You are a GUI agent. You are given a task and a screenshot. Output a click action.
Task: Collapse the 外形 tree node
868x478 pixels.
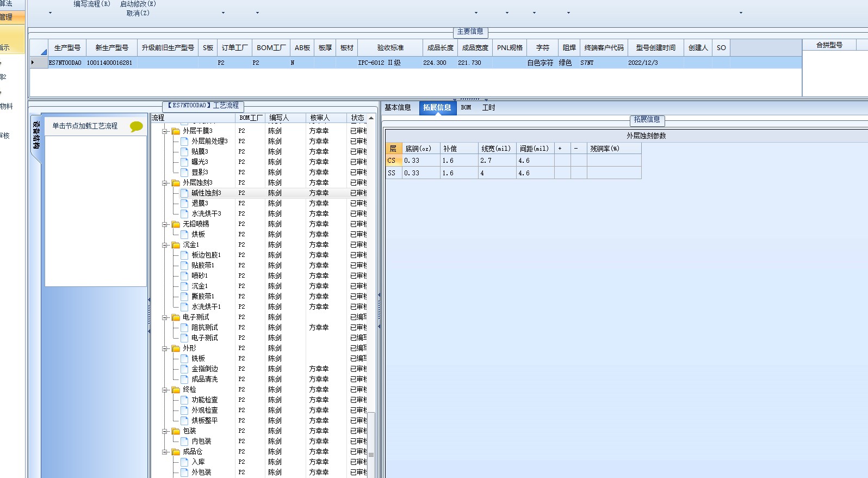(165, 348)
